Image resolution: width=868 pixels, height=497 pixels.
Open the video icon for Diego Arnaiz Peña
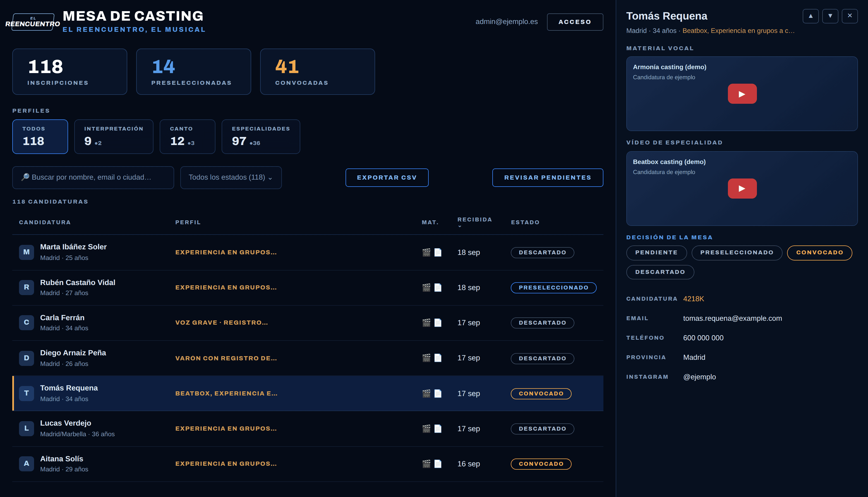point(426,358)
